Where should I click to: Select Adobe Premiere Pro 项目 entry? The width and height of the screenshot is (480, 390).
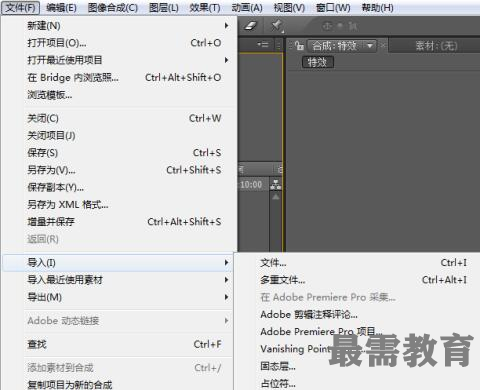click(x=357, y=332)
